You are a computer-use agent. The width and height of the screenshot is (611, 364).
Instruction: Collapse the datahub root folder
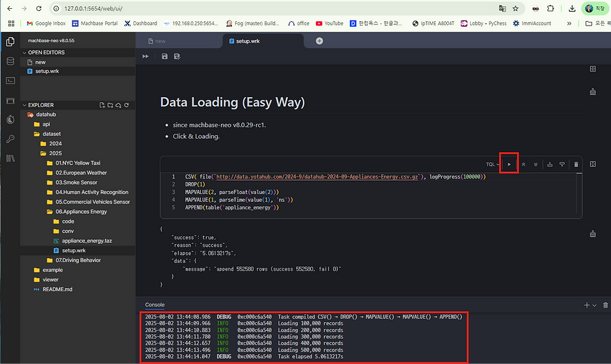78,115
